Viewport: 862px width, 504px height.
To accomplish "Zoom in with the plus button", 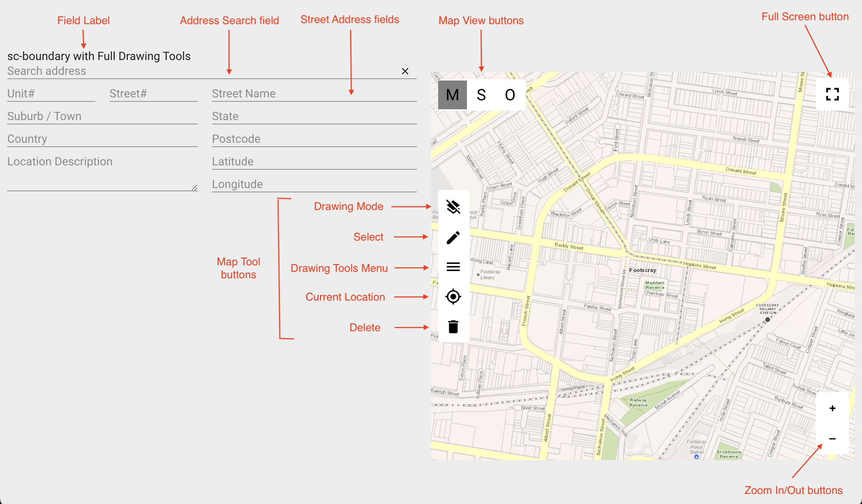I will click(x=832, y=408).
